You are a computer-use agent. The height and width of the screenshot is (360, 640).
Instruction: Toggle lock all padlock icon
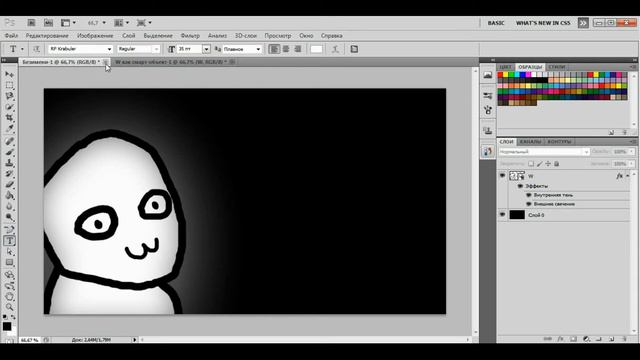click(556, 164)
